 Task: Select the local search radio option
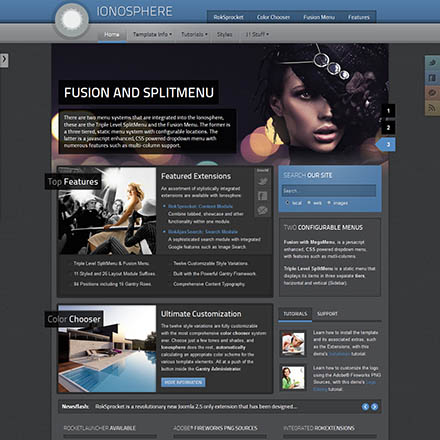pos(287,203)
